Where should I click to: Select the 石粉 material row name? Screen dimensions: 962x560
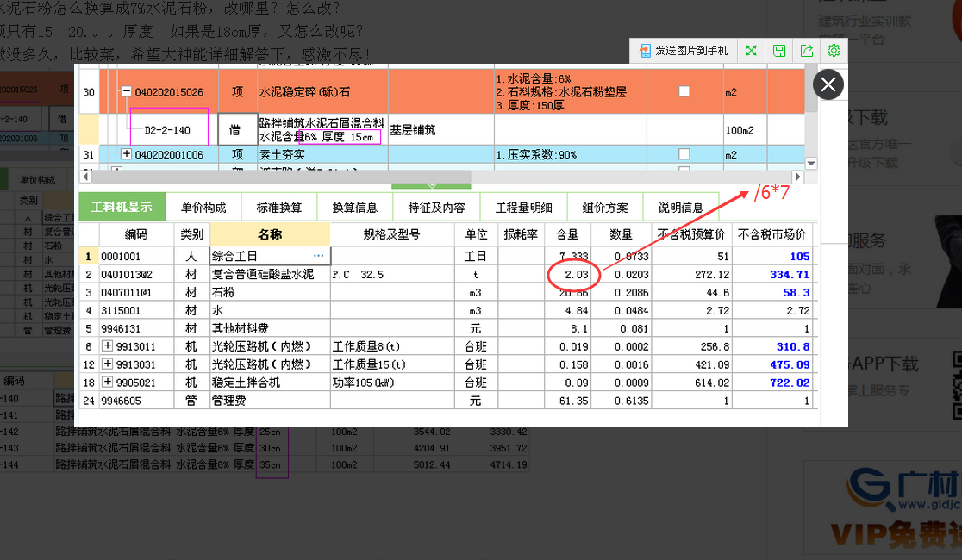270,292
